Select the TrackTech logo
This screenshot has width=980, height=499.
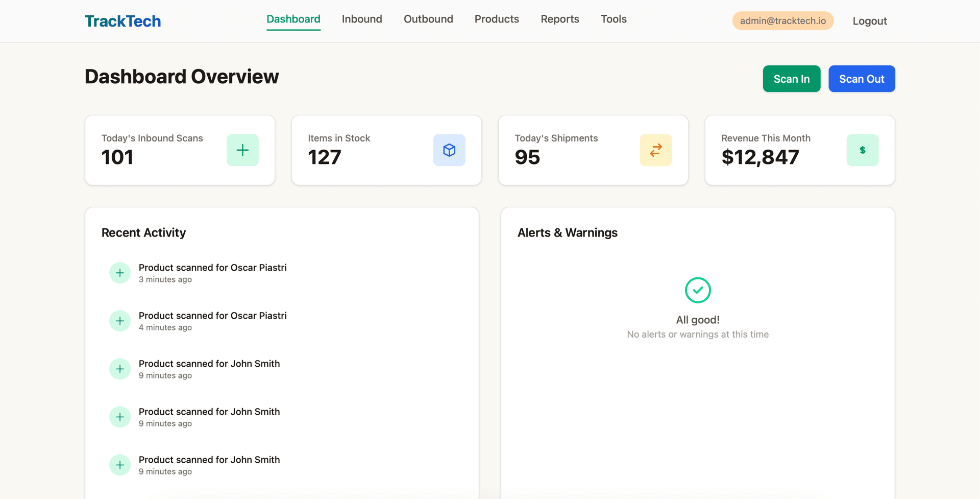pos(122,21)
